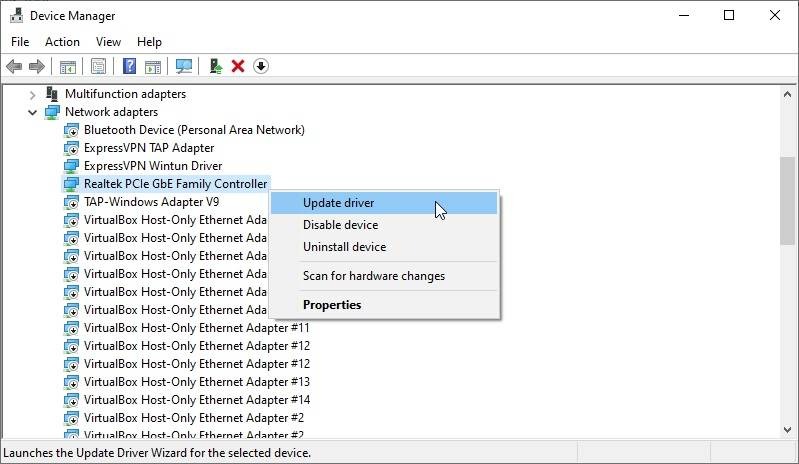Click the ExpressVPN TAP Adapter device icon
Screen dimensions: 799x464
pyautogui.click(x=71, y=148)
